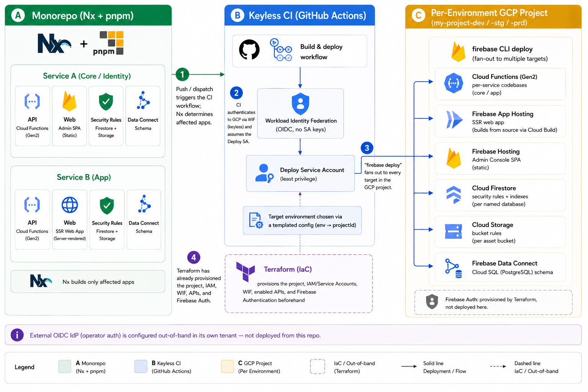The width and height of the screenshot is (588, 392).
Task: Select the Terraform logo icon
Action: [x=245, y=271]
